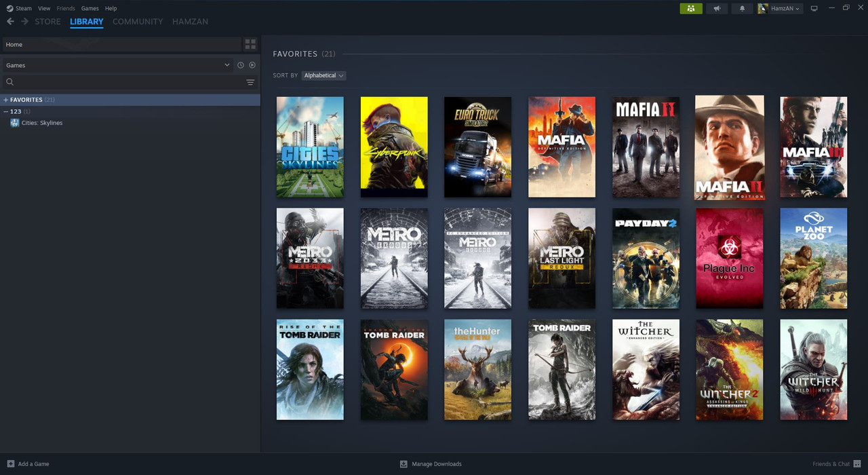
Task: Open the green friends button in title bar
Action: (x=691, y=9)
